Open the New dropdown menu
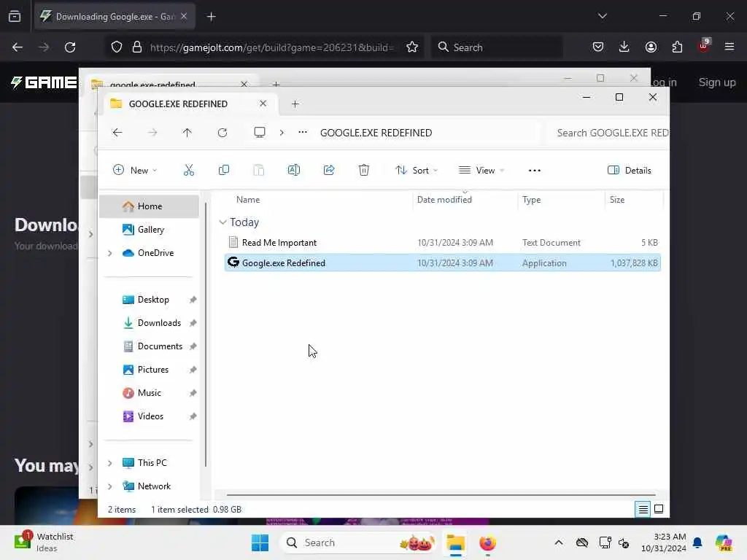Screen dimensions: 747x560 135,170
